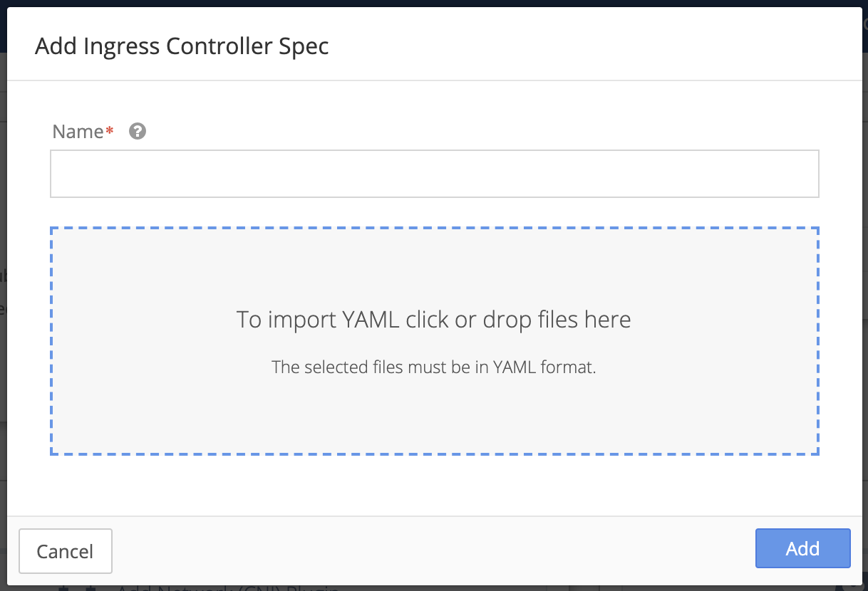868x591 pixels.
Task: Place the cursor in the empty box under Name
Action: pos(434,173)
